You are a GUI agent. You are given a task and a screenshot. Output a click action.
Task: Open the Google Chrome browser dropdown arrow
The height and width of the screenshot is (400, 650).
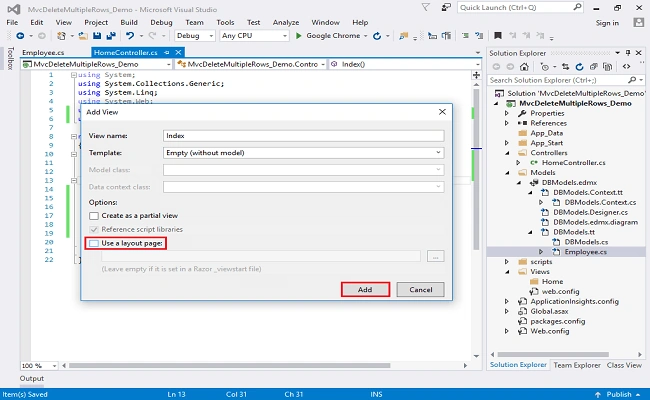coord(365,36)
